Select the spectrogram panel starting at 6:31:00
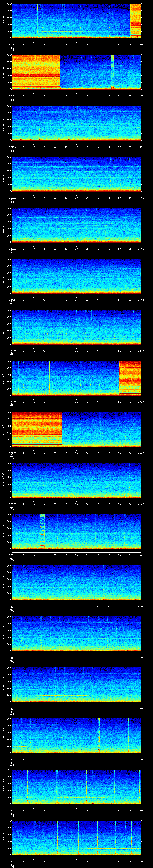The width and height of the screenshot is (153, 868). point(76,123)
